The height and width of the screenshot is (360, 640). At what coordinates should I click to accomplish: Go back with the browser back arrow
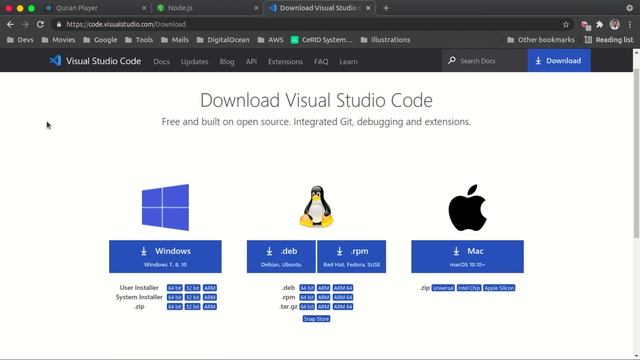(10, 24)
